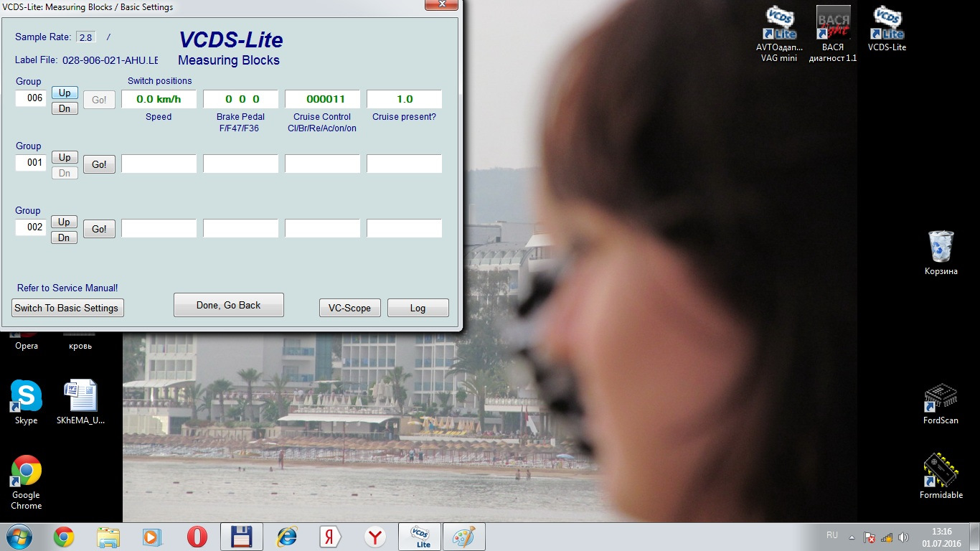Launch Yandex Browser Y taskbar icon
The width and height of the screenshot is (980, 551).
point(374,537)
